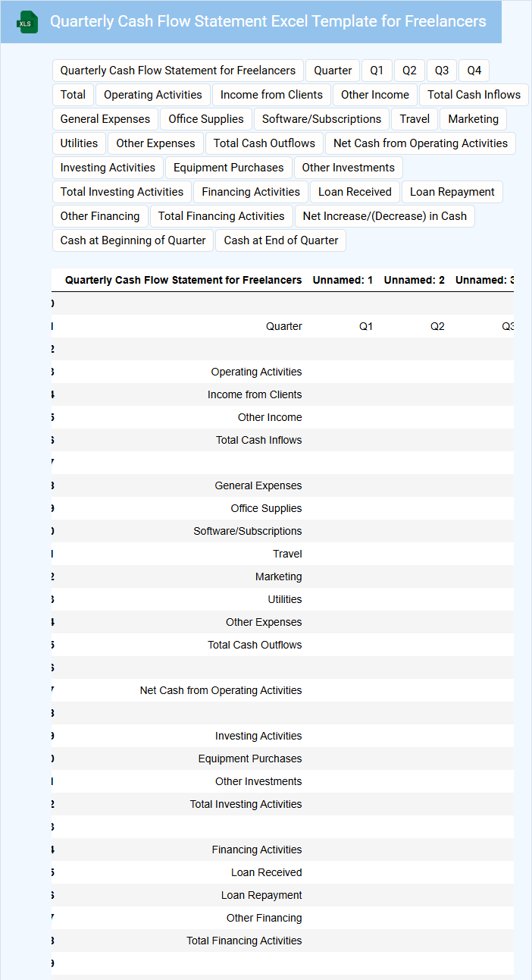Click the Total Financing Activities tag
Viewport: 532px width, 980px height.
(221, 216)
